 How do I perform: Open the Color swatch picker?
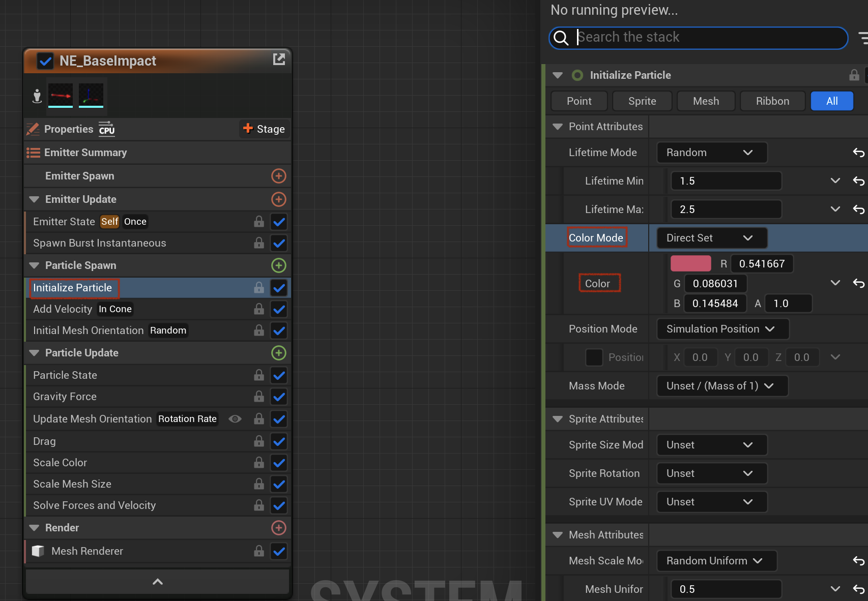[x=690, y=263]
